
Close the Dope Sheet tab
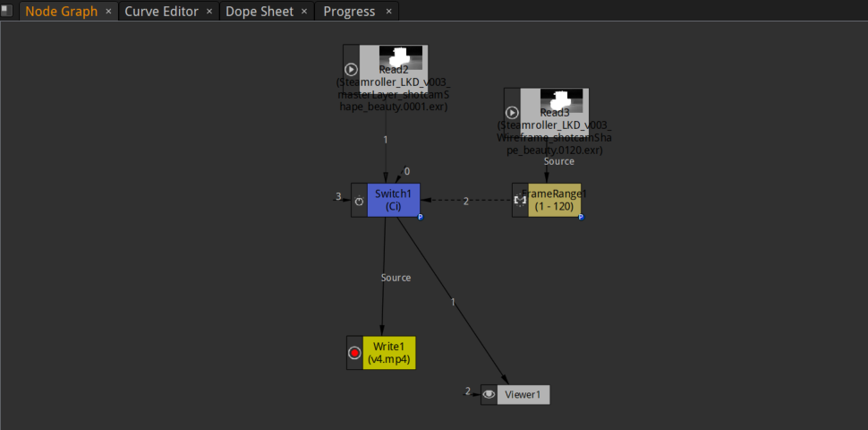coord(304,12)
